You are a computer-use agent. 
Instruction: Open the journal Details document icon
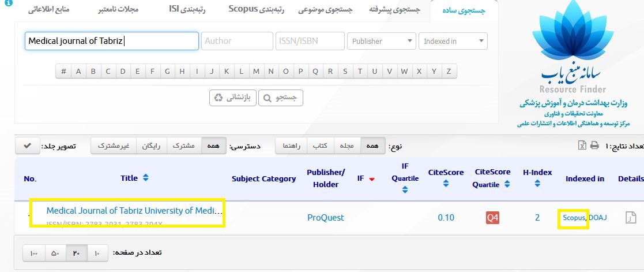click(631, 218)
